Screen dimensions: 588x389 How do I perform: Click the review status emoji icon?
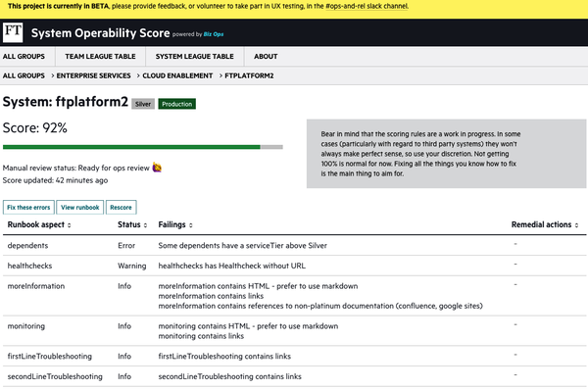pos(157,168)
